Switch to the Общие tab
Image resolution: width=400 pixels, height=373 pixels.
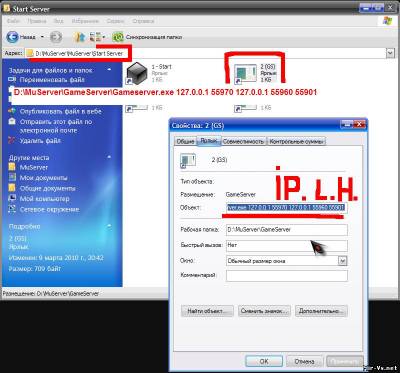[x=185, y=141]
